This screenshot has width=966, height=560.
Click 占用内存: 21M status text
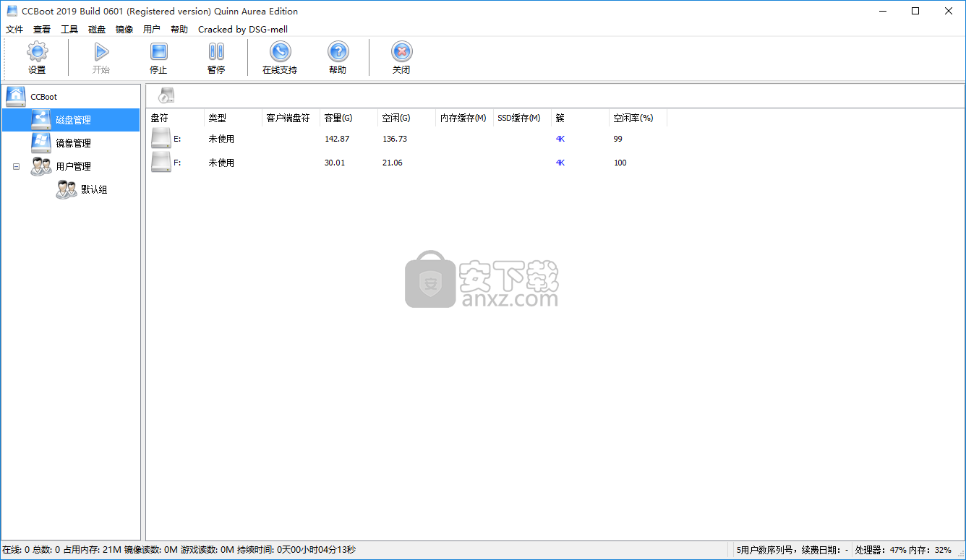92,550
